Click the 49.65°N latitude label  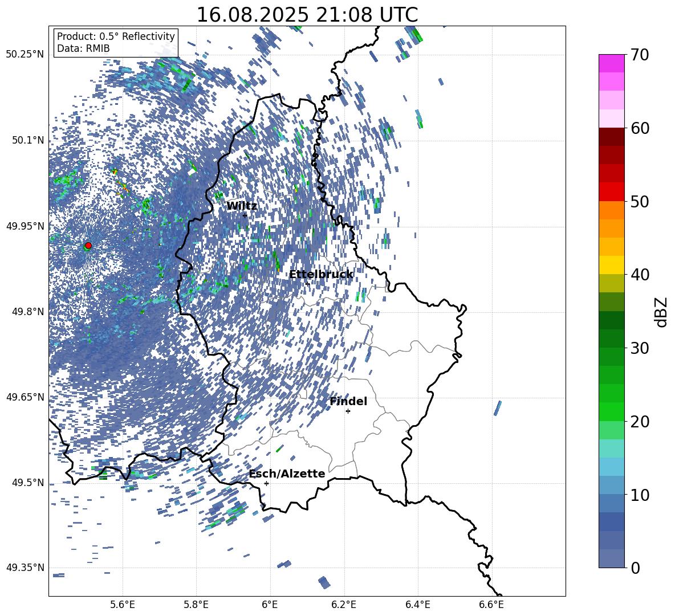pos(25,397)
